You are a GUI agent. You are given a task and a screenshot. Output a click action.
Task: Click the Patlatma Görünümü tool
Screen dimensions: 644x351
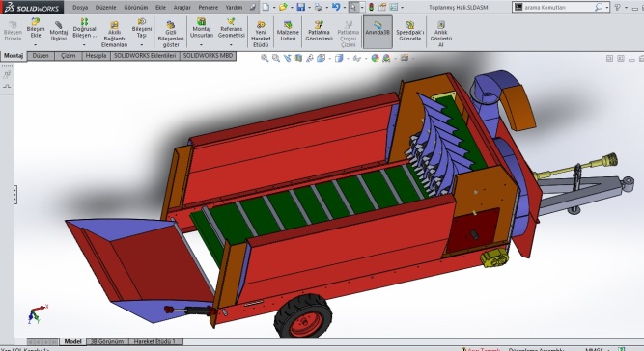(x=319, y=31)
